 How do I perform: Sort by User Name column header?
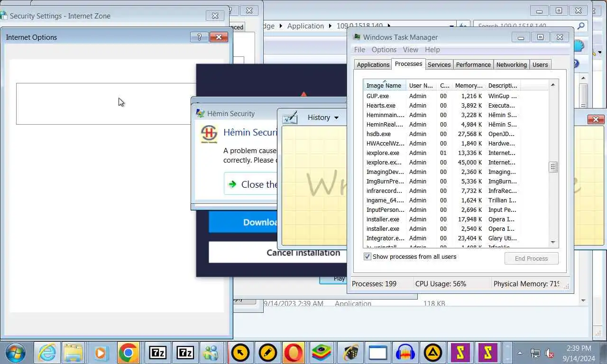pos(421,86)
